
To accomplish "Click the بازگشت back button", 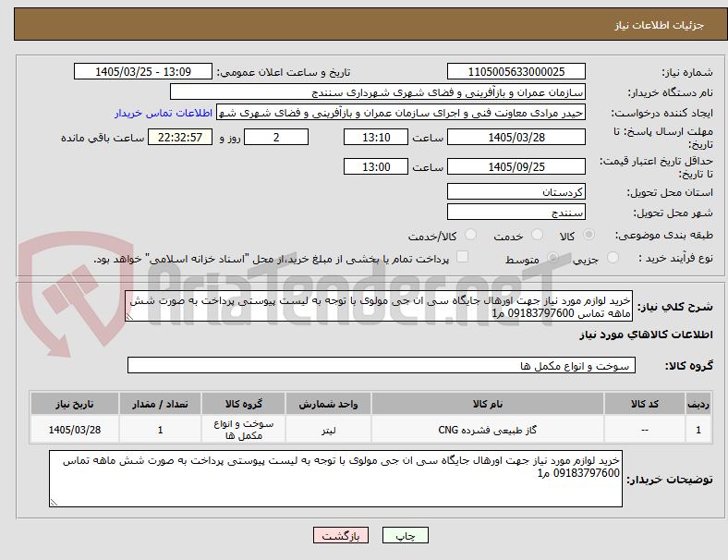I will point(341,535).
